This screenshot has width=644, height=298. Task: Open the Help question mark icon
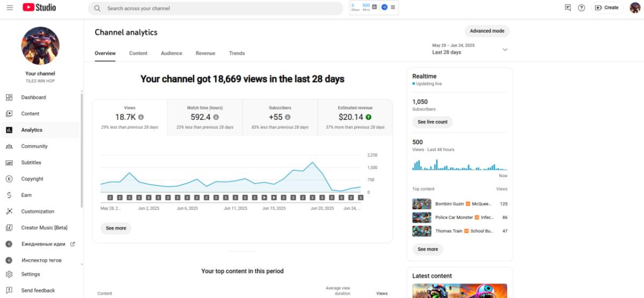click(581, 8)
